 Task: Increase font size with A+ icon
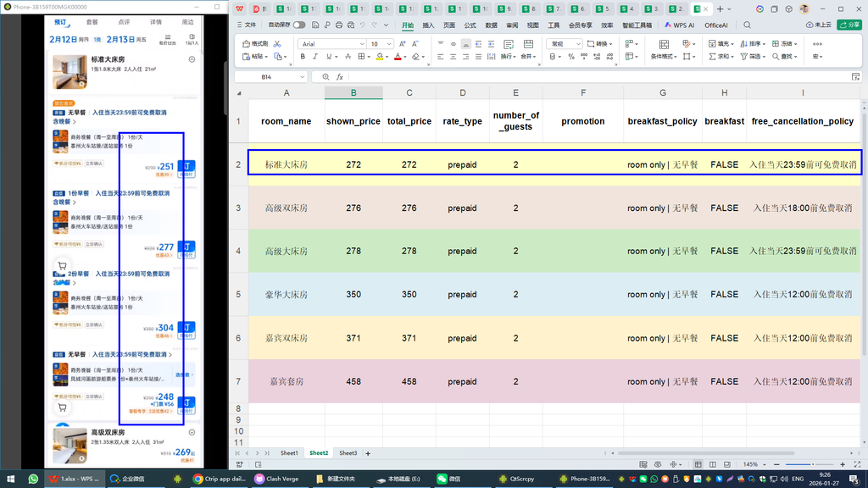(403, 44)
